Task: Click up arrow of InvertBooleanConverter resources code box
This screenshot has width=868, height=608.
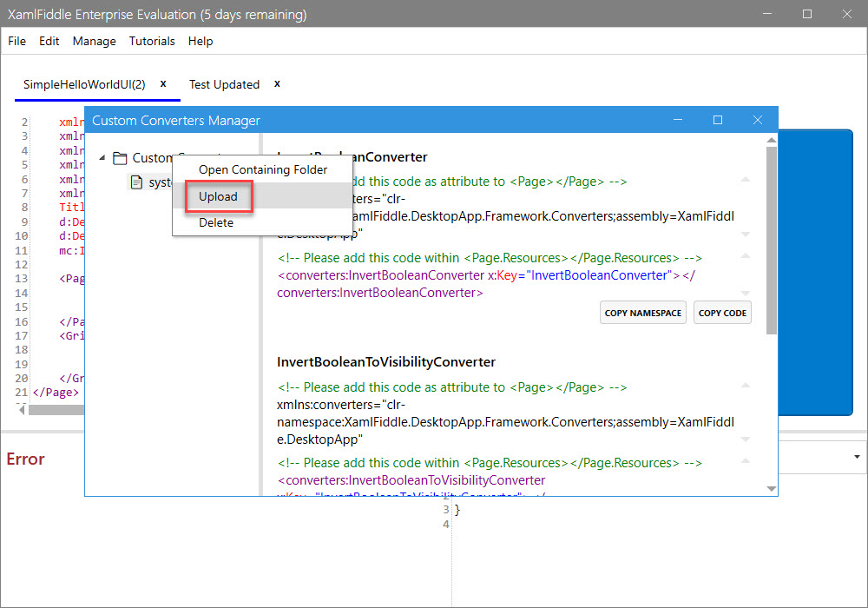Action: 745,256
